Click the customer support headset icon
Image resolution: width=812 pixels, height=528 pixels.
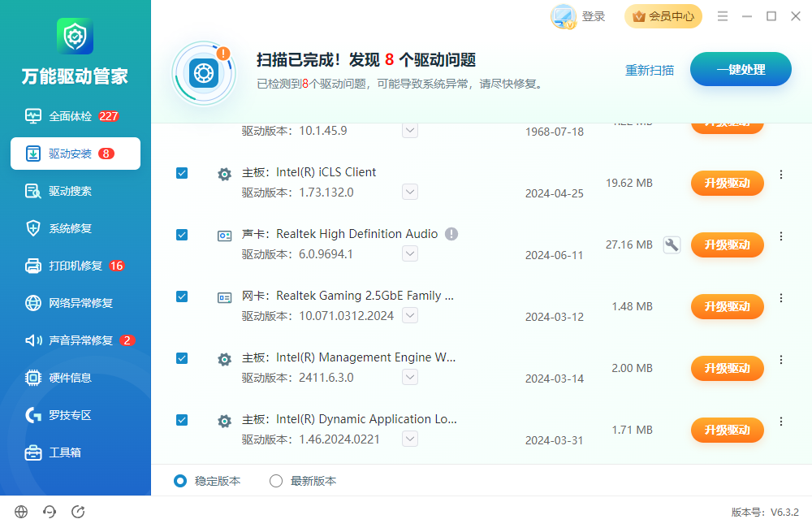[50, 512]
